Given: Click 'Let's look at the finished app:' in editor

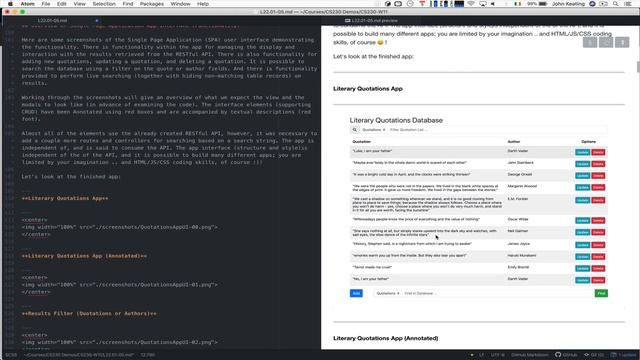Looking at the screenshot, I should tap(71, 177).
